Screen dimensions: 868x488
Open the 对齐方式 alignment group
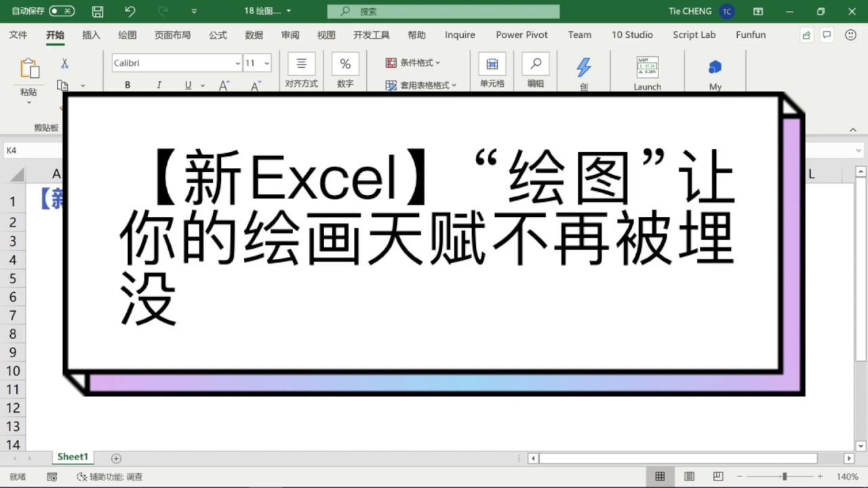(x=301, y=71)
